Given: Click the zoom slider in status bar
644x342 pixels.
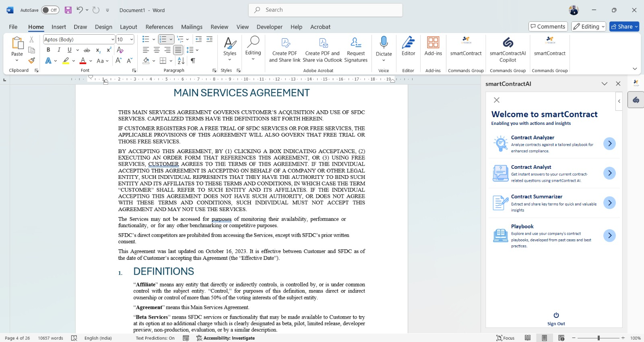Looking at the screenshot, I should 599,338.
